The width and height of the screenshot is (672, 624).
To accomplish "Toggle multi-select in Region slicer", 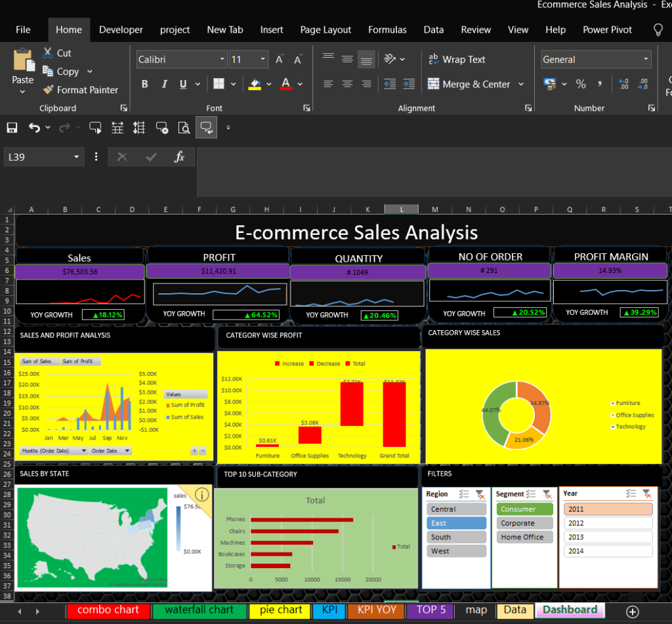I will [x=464, y=493].
